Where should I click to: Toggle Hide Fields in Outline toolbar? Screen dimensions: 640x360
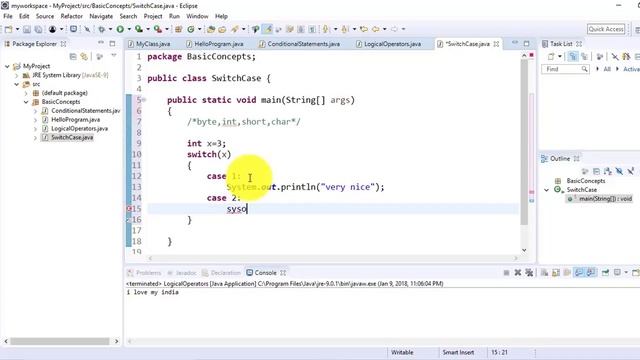(619, 171)
